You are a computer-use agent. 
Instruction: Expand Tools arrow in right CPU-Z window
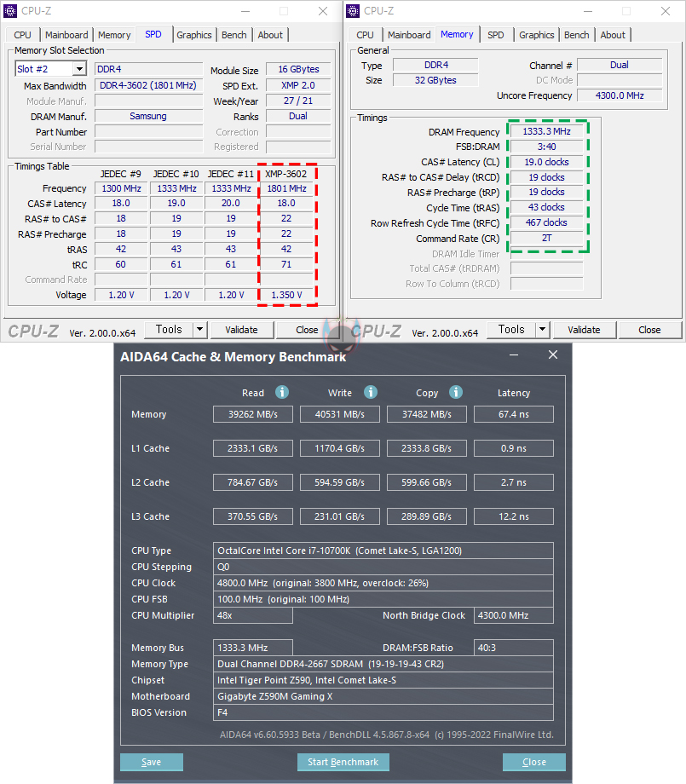pos(542,330)
